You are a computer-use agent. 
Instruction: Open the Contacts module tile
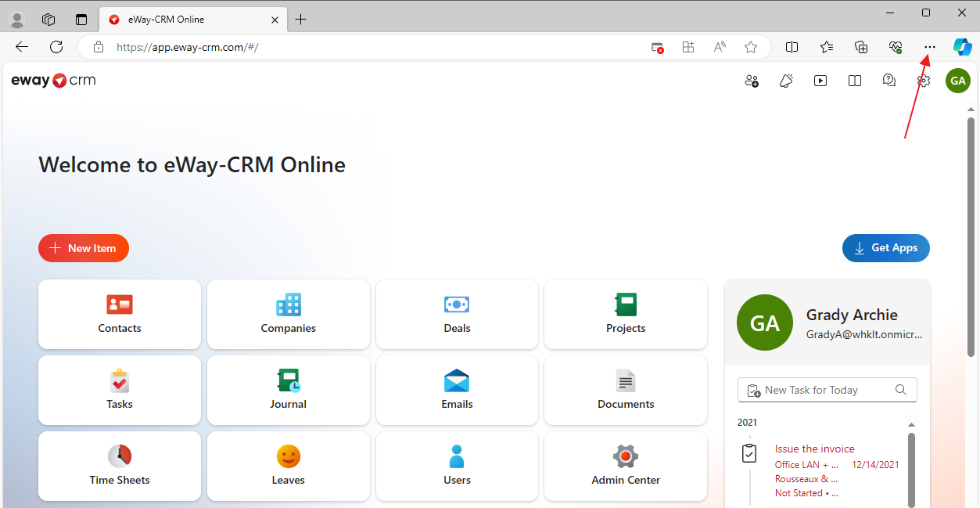(120, 315)
